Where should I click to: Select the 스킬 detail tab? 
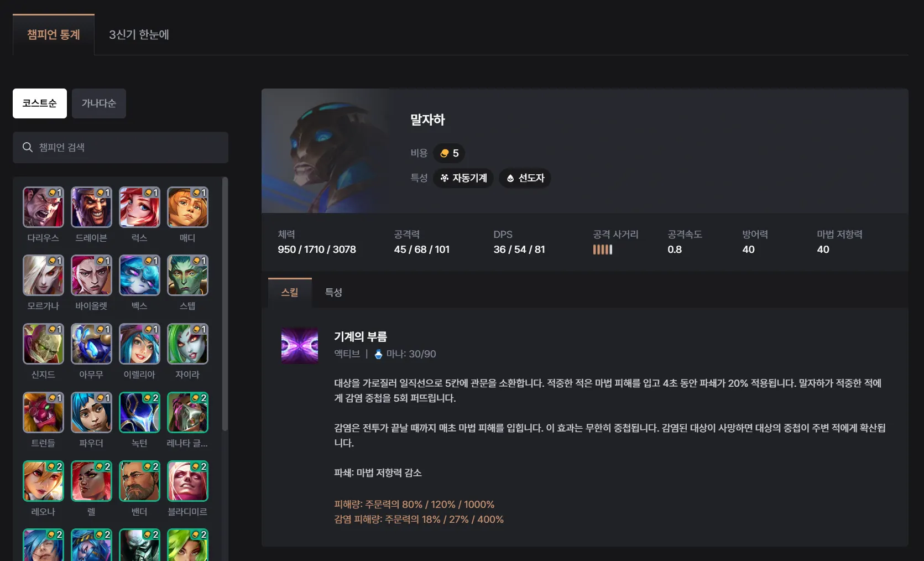pos(290,292)
